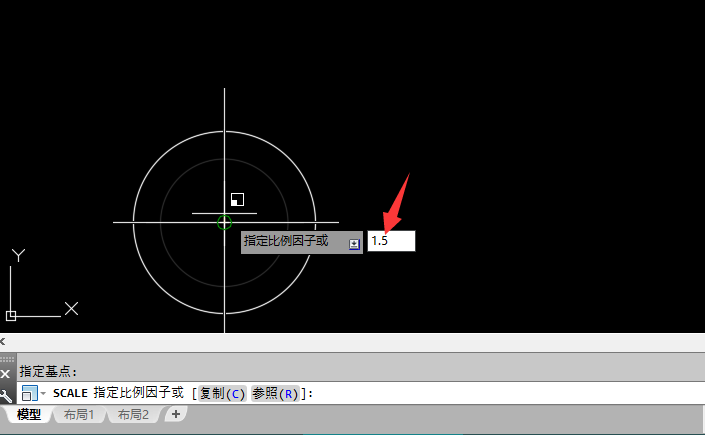Open the dynamic input options dropdown icon
Screen dimensions: 705x435
(354, 244)
